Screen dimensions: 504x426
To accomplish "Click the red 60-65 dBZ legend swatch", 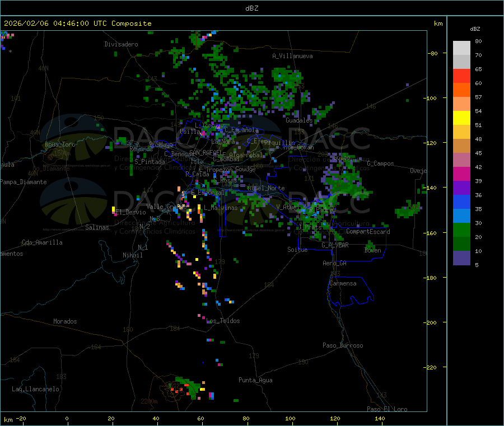I will click(461, 76).
